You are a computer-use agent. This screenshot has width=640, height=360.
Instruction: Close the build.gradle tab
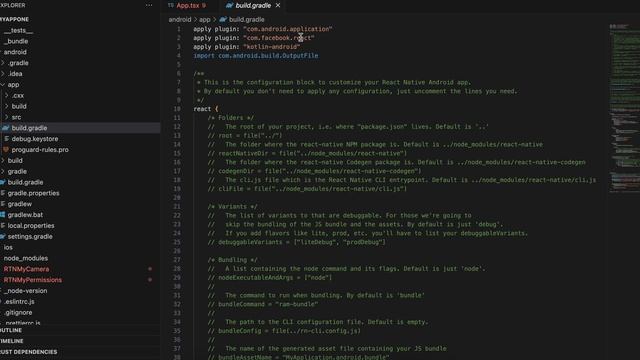[x=278, y=5]
